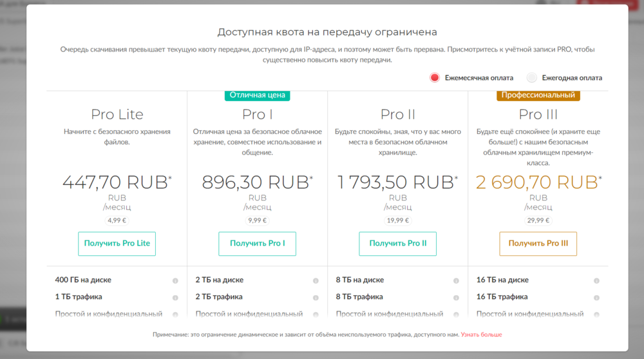Click the 400 ГБ на диске feature text

point(83,280)
